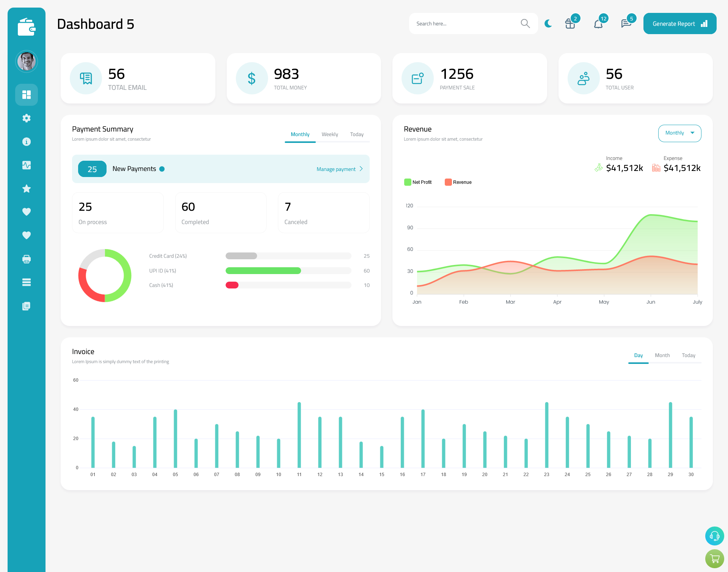Switch Invoice chart to Month view

[x=662, y=355]
